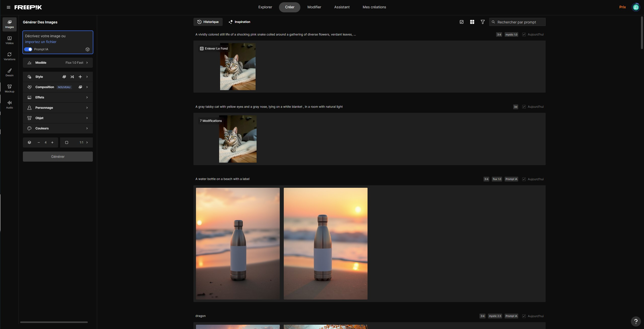
Task: Check the water bottle prompt checkbox
Action: pos(524,179)
